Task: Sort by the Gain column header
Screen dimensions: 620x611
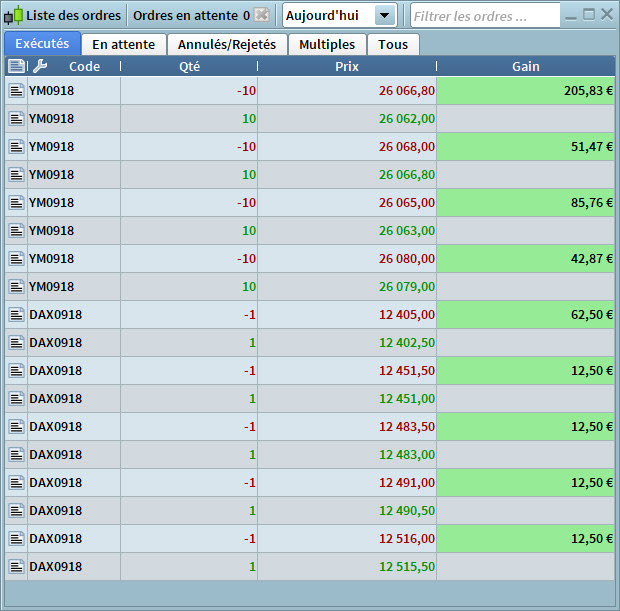Action: (x=526, y=66)
